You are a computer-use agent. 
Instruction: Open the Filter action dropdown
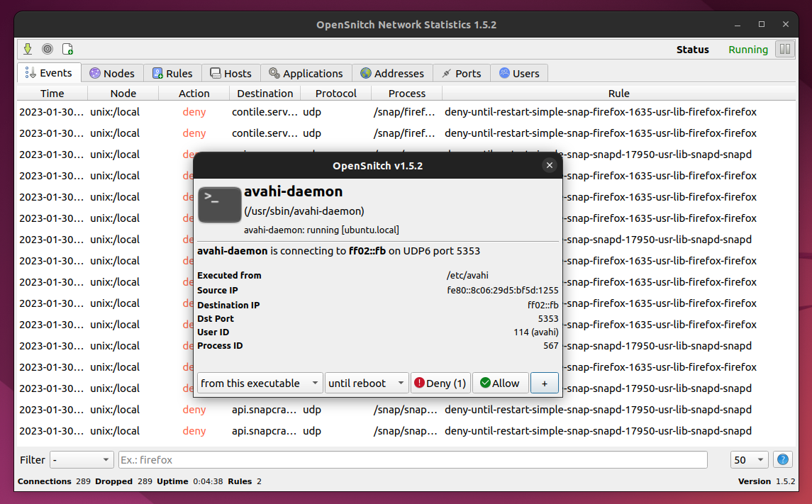coord(82,459)
